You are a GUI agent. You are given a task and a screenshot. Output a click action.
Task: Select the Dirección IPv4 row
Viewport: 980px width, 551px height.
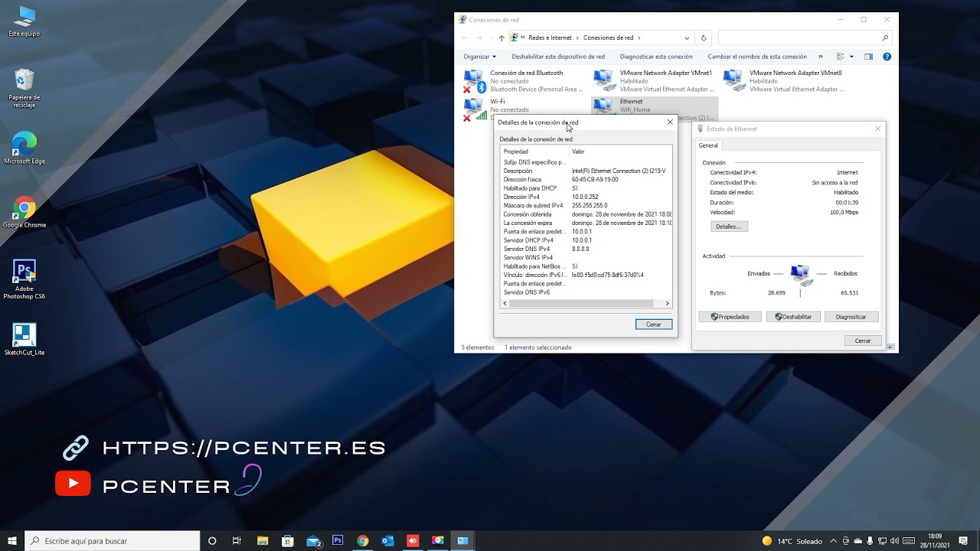pyautogui.click(x=586, y=197)
